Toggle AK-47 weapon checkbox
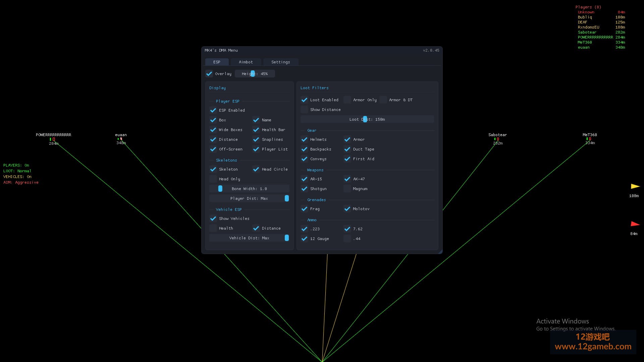 pos(347,179)
